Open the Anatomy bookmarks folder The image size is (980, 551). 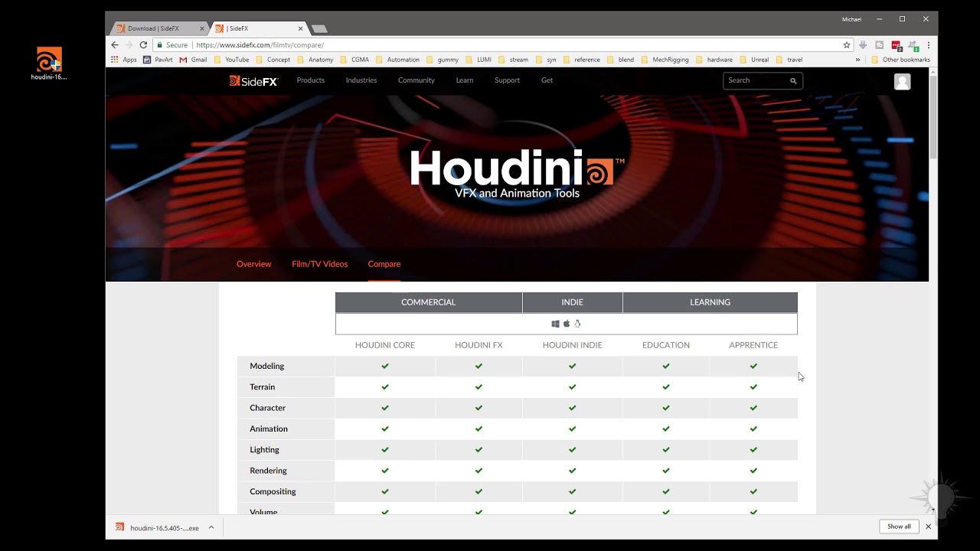[x=315, y=60]
